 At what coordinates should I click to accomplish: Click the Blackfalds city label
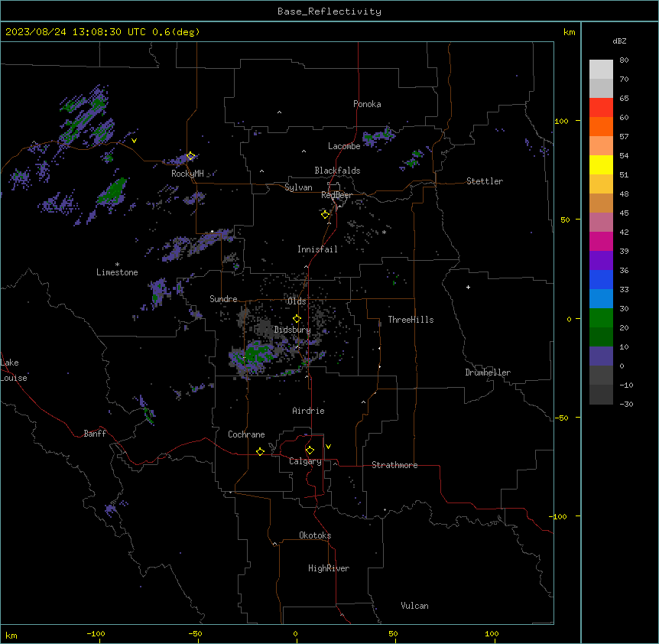coord(337,171)
